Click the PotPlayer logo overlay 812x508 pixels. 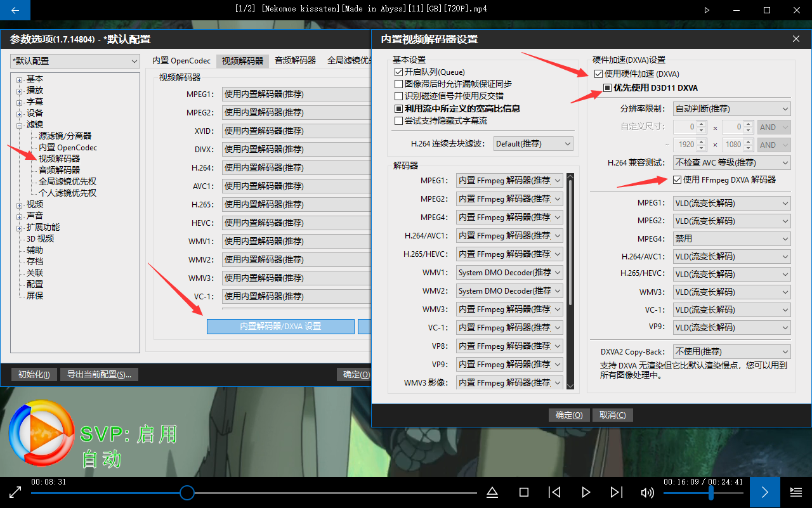41,433
